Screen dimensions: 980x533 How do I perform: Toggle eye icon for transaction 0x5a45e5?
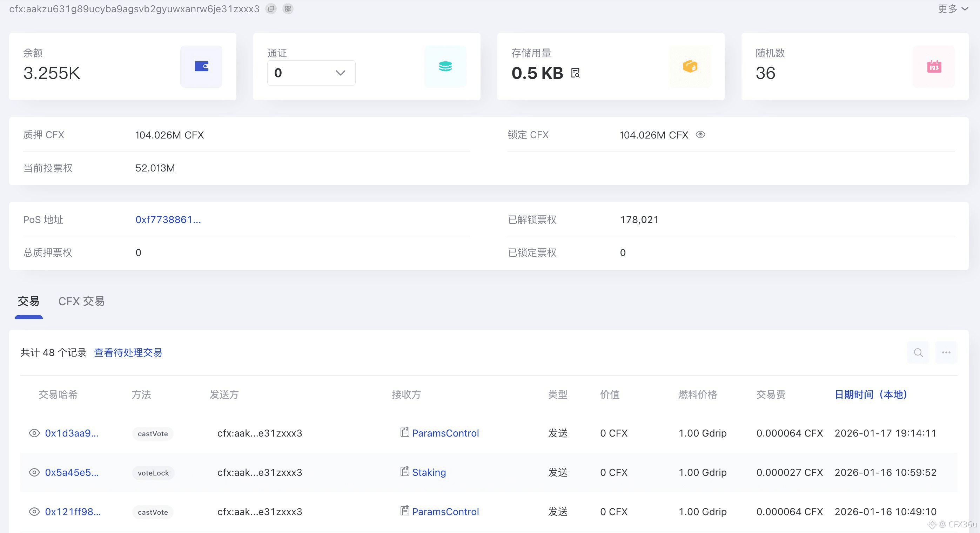(x=34, y=472)
